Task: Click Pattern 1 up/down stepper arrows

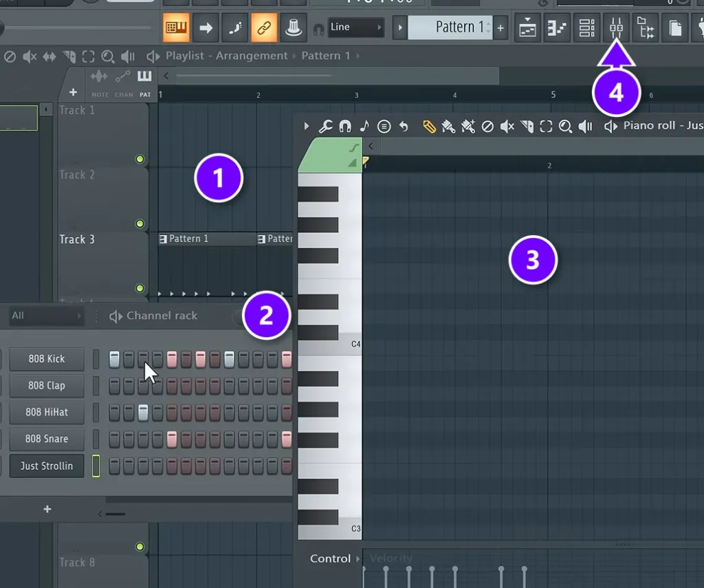Action: click(x=489, y=28)
